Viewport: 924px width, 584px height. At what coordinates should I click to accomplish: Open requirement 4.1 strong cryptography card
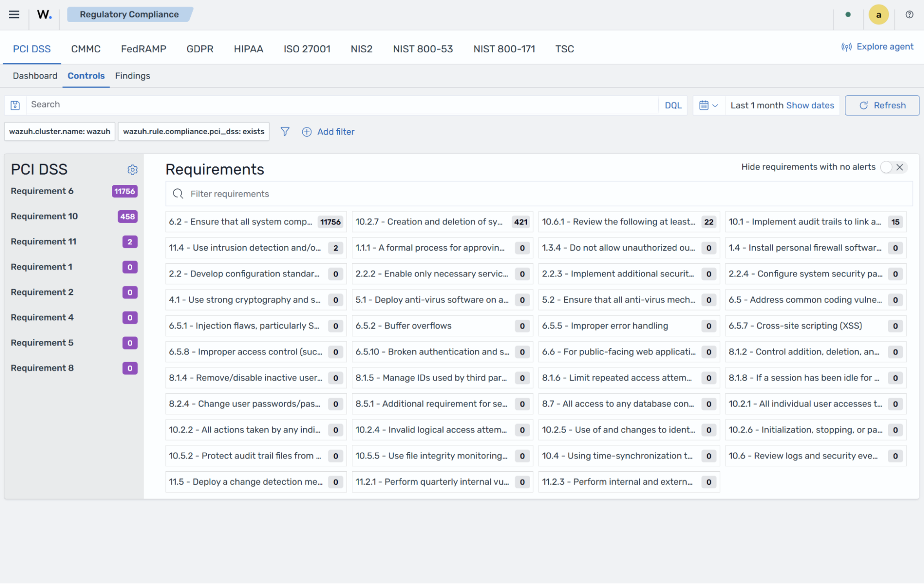coord(256,300)
